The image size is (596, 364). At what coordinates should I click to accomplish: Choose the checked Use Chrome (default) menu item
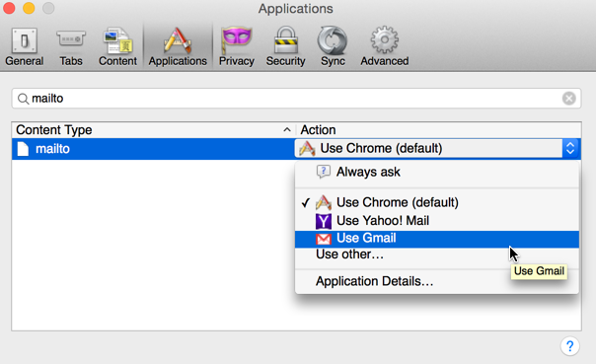tap(437, 202)
